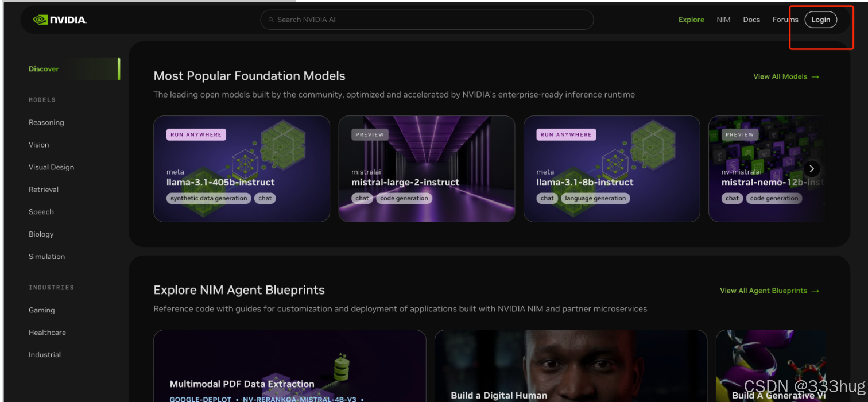Open Multimodal PDF Data Extraction blueprint

tap(290, 366)
